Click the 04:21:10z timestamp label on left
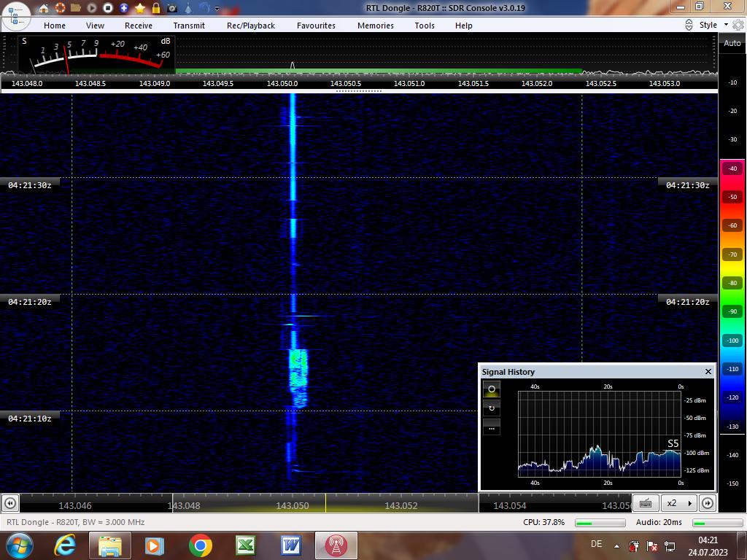Viewport: 747px width, 560px height. 29,419
